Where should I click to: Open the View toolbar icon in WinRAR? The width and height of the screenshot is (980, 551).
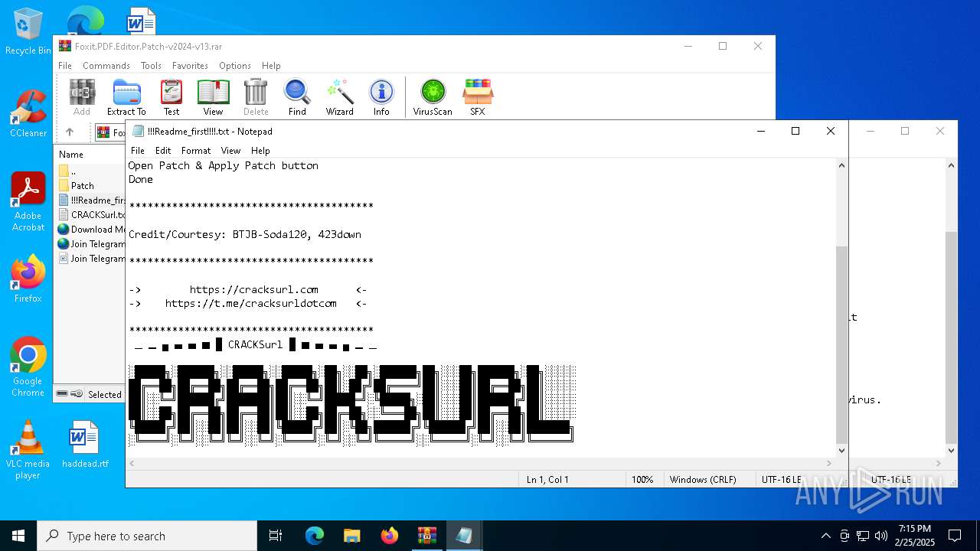pos(213,97)
